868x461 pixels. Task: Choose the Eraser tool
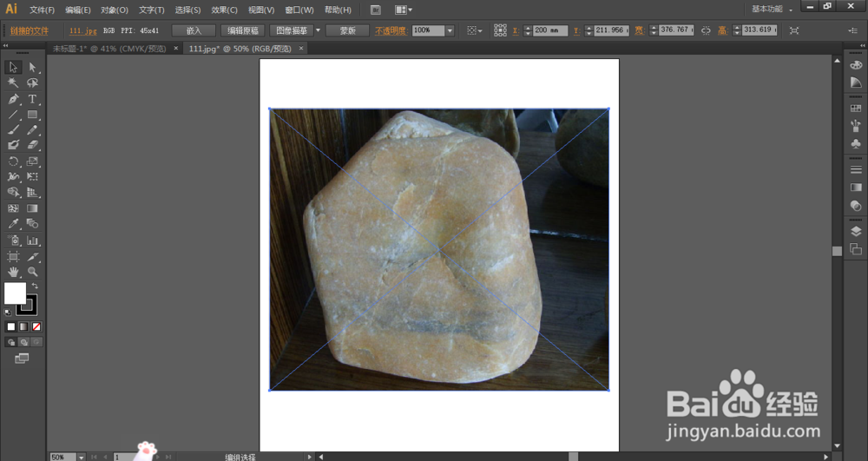coord(33,145)
